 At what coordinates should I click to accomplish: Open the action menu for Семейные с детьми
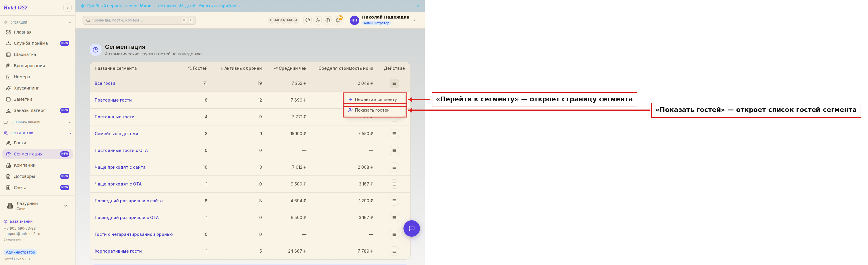coord(394,133)
